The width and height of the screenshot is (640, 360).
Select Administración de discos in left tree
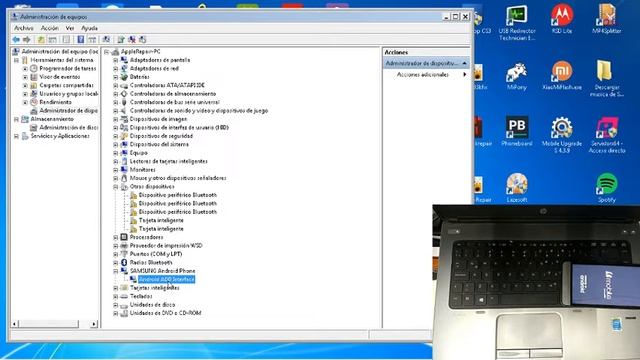tap(69, 128)
